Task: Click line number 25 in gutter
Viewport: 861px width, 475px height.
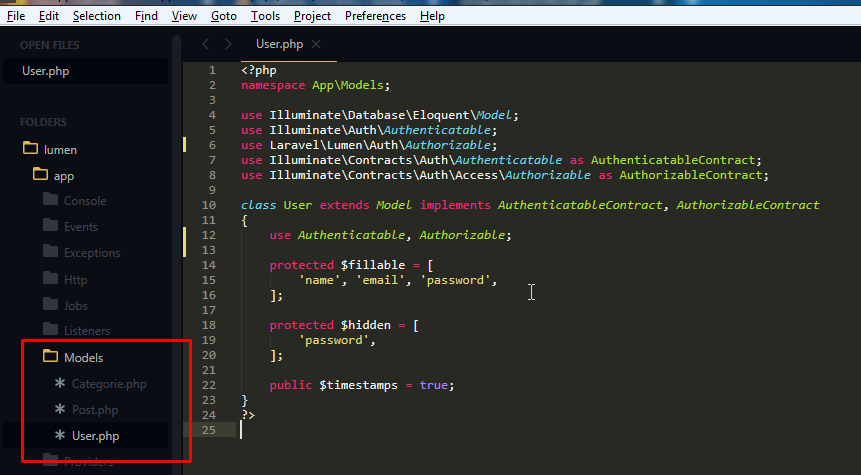Action: (209, 430)
